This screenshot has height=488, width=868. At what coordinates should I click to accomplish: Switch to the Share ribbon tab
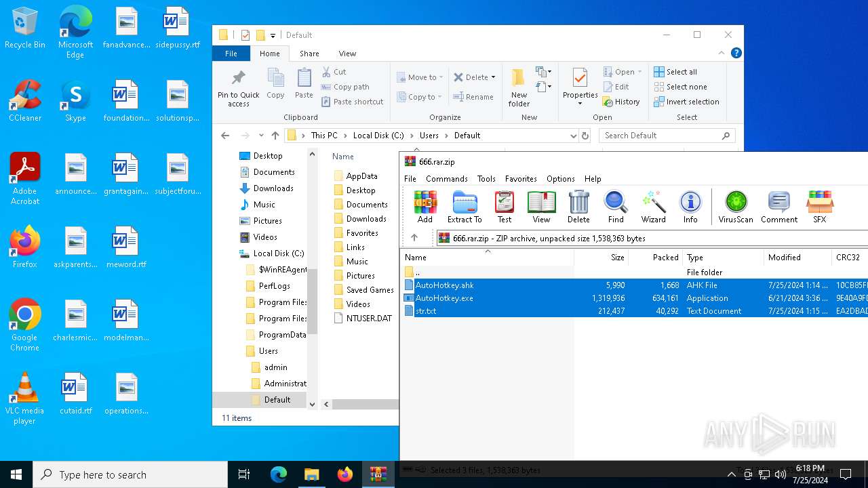coord(309,54)
